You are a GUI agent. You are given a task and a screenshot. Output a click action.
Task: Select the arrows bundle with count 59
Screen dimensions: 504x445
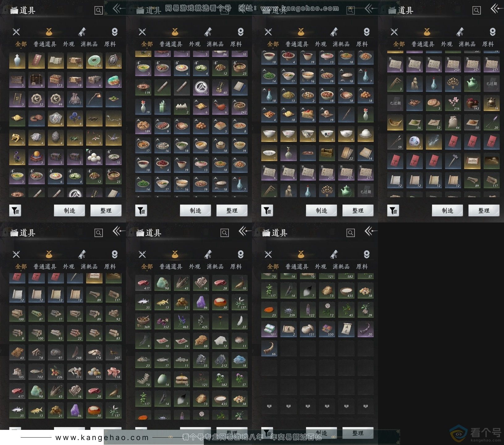pyautogui.click(x=395, y=142)
